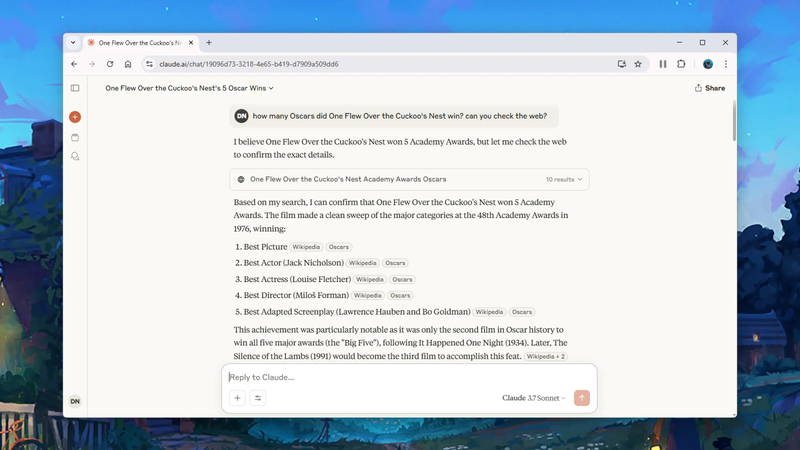Expand the 10 results search panel
The height and width of the screenshot is (450, 800).
(x=564, y=180)
